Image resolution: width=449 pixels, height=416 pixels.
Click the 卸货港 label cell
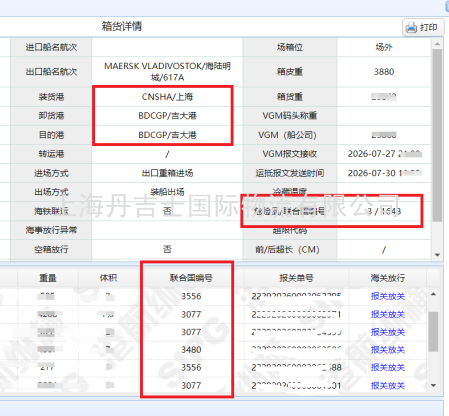click(51, 116)
